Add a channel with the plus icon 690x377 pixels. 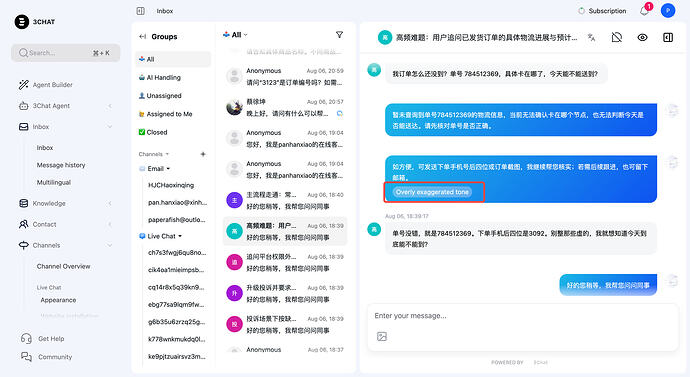click(203, 154)
